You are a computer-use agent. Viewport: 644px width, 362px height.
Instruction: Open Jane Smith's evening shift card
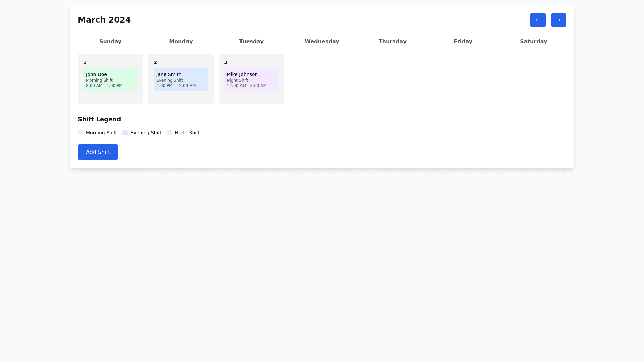[x=180, y=80]
